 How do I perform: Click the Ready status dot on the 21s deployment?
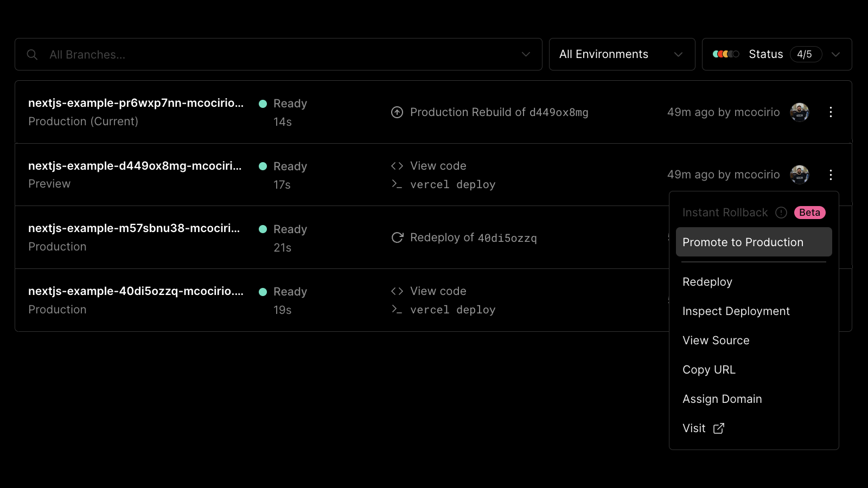(x=264, y=229)
